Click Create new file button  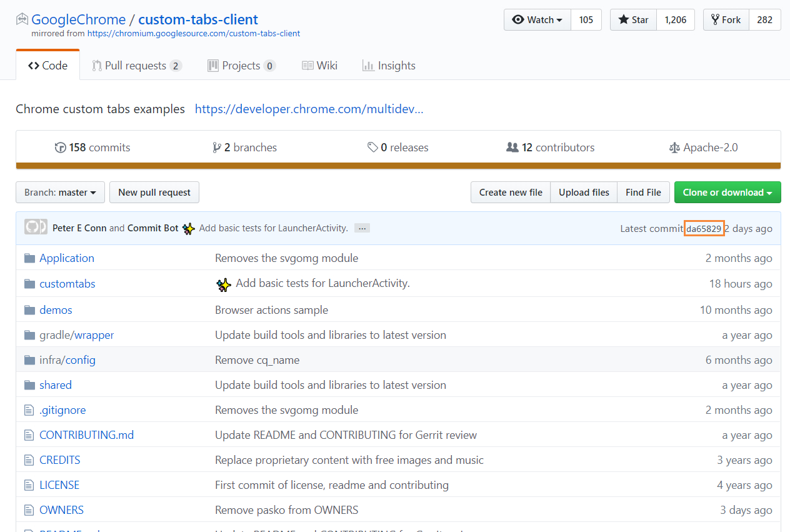[x=511, y=193]
